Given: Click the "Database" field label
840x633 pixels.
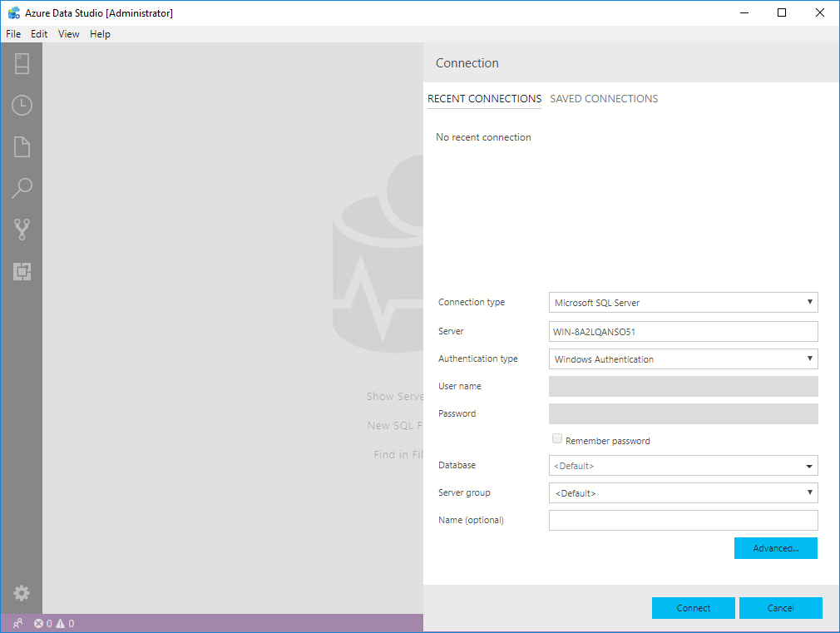Looking at the screenshot, I should tap(457, 465).
